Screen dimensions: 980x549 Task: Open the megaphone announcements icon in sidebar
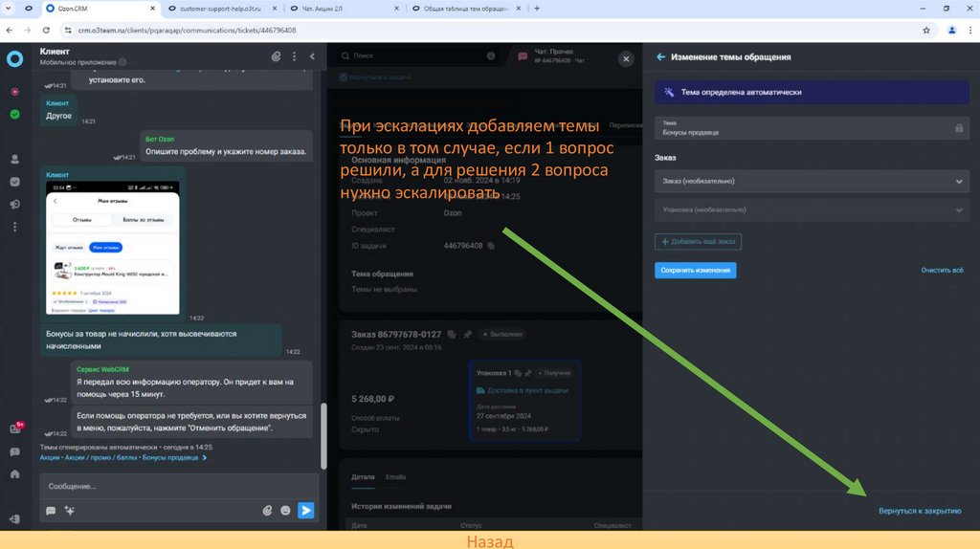point(14,205)
